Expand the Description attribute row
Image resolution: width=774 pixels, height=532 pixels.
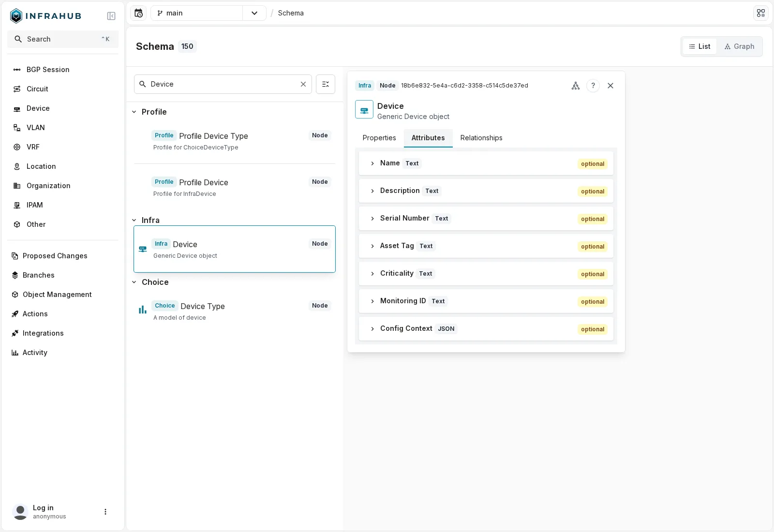click(x=486, y=191)
